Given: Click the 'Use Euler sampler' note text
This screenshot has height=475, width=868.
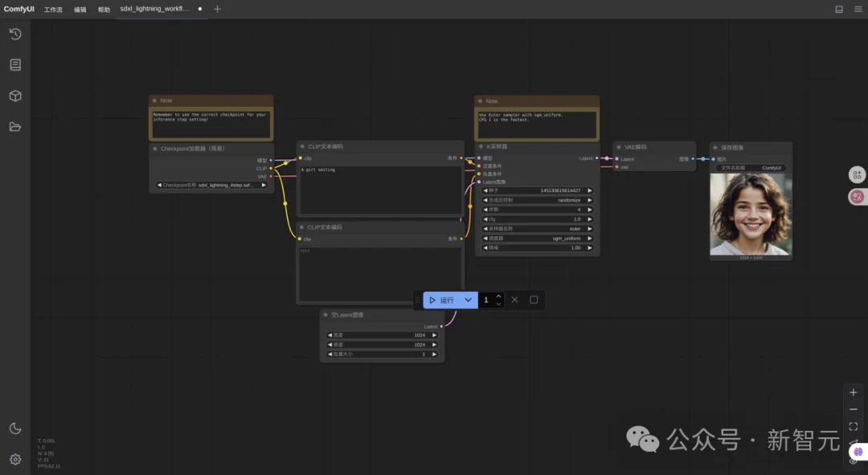Looking at the screenshot, I should click(536, 124).
